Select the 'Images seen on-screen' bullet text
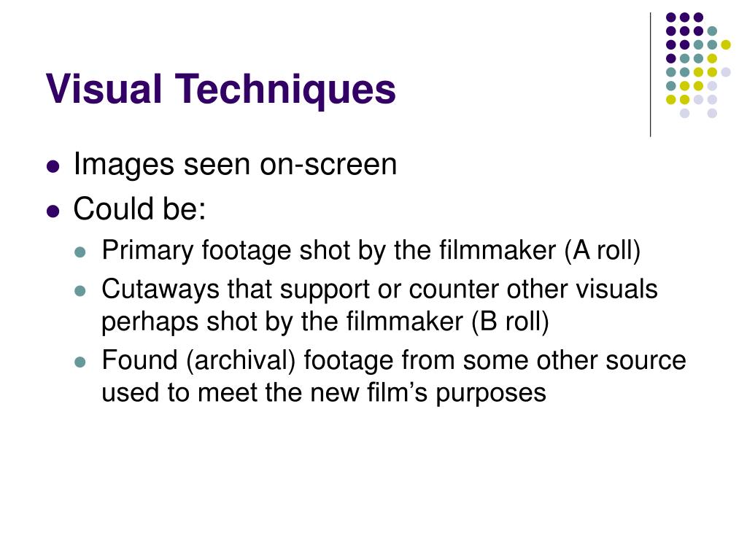This screenshot has width=747, height=560. click(235, 165)
